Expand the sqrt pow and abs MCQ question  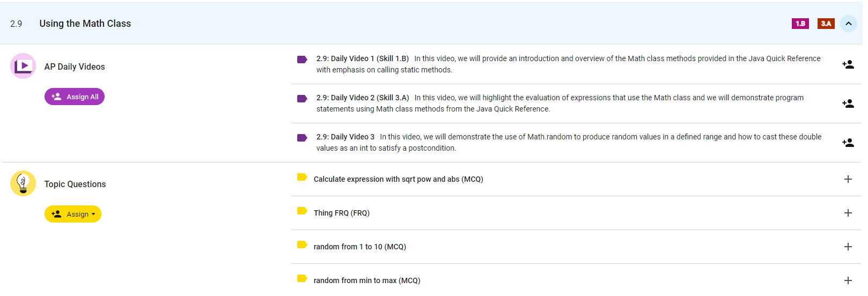click(848, 179)
